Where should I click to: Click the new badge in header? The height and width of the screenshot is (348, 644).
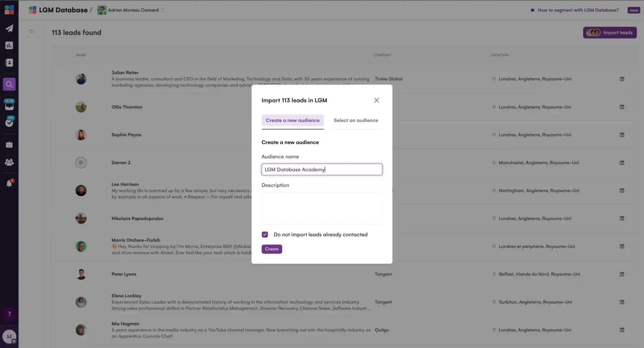[634, 10]
